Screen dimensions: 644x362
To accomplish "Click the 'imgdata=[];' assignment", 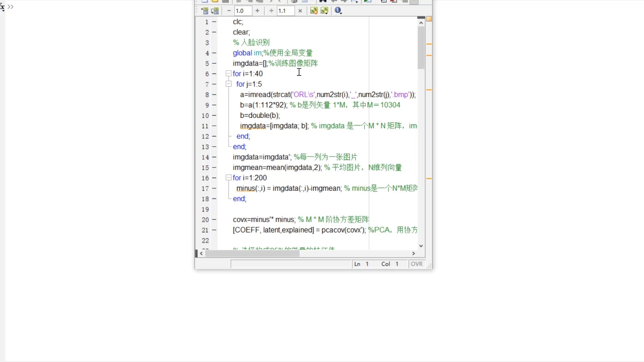I will (x=250, y=63).
